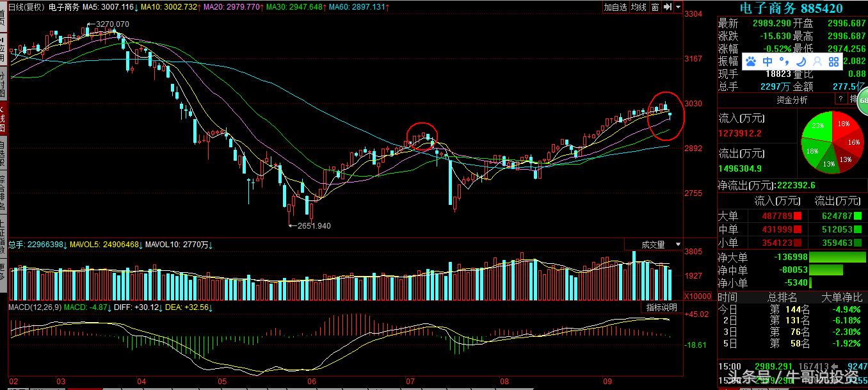Click the 流入(万元) 1273912.2 value
The height and width of the screenshot is (390, 868).
click(741, 133)
